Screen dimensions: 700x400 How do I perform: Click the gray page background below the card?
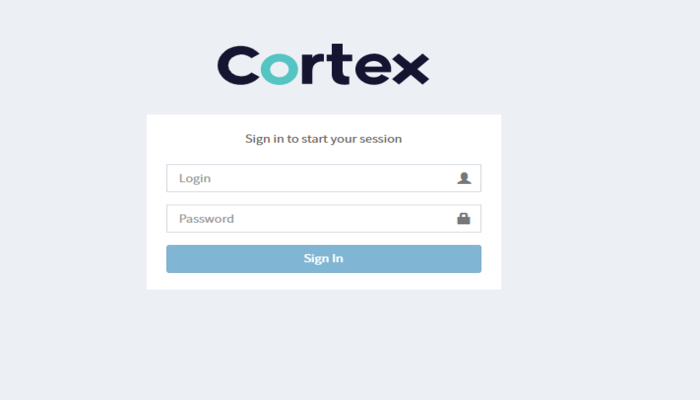click(324, 344)
